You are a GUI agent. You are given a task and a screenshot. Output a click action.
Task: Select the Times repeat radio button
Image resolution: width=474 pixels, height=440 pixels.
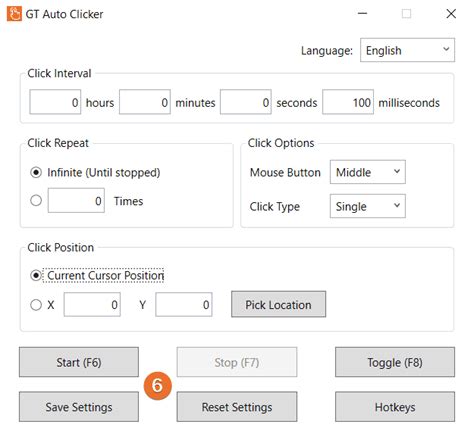[x=36, y=201]
